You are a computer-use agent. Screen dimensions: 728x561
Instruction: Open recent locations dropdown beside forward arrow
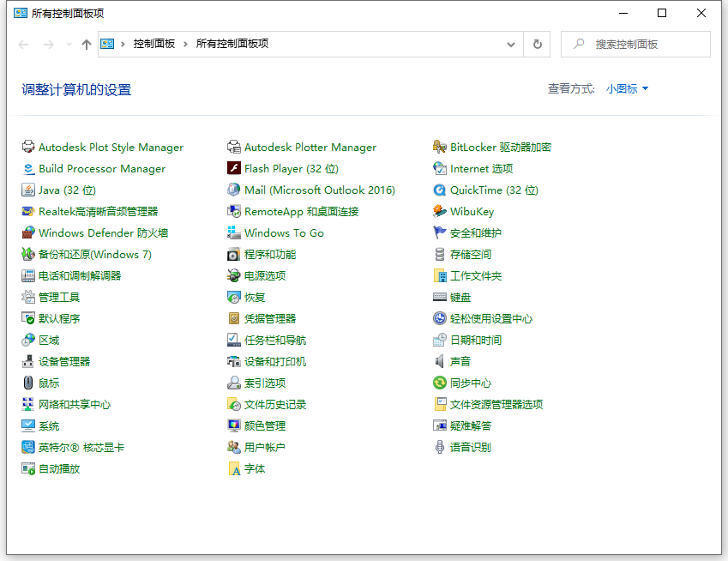pyautogui.click(x=69, y=45)
